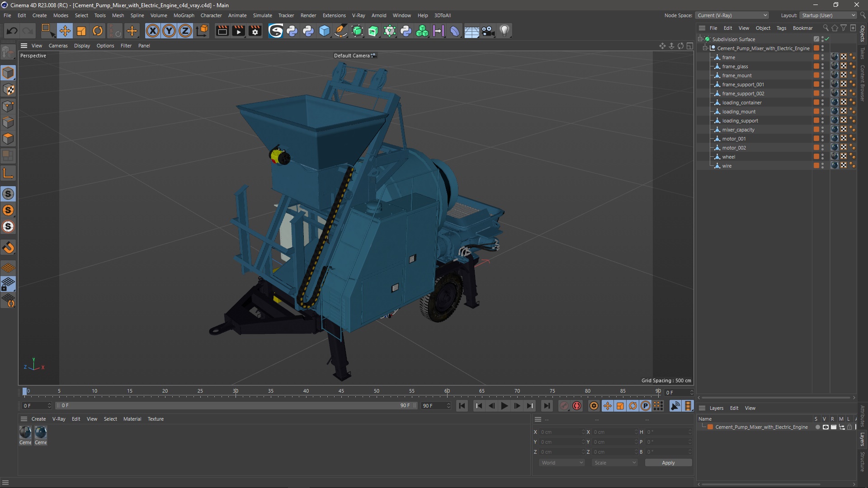Select the Scale tool
Viewport: 868px width, 488px height.
81,31
